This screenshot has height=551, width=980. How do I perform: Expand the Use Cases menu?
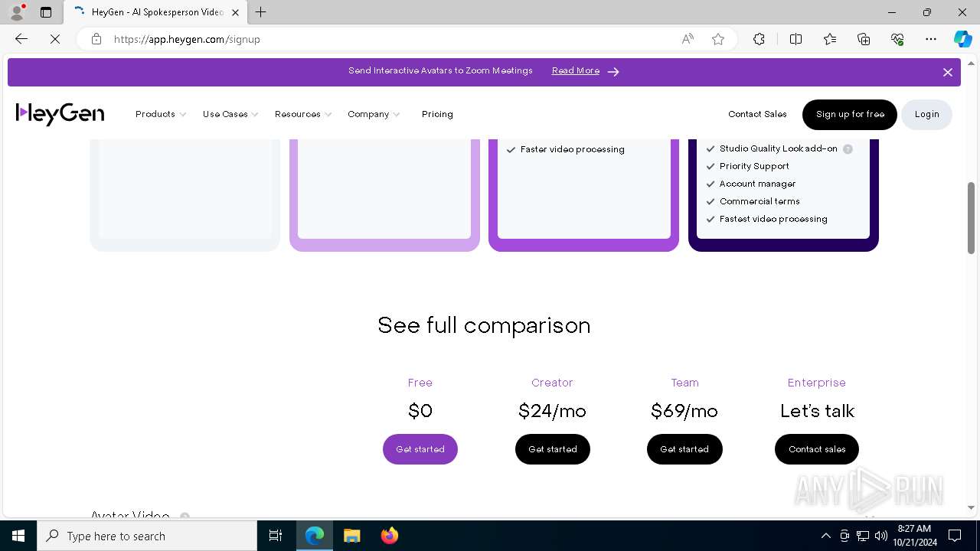click(x=230, y=114)
